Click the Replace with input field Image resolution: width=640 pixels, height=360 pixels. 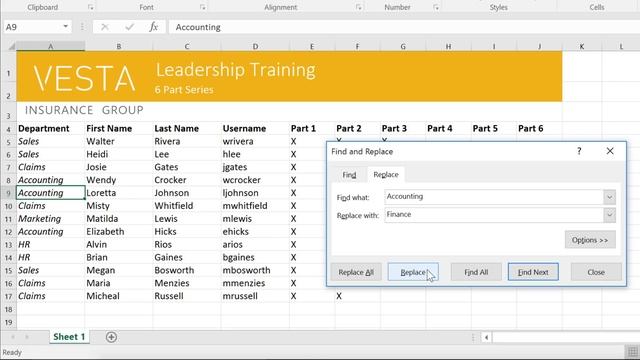(494, 215)
